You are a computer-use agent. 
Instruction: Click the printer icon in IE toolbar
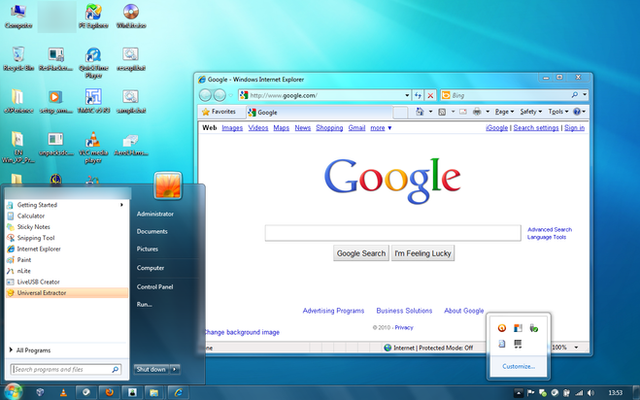[476, 111]
